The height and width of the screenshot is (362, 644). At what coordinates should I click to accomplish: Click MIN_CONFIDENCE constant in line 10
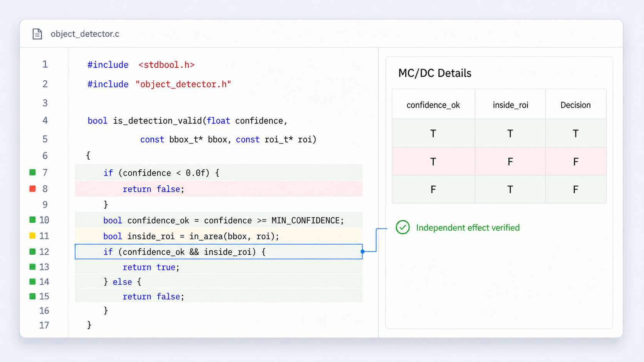coord(306,220)
